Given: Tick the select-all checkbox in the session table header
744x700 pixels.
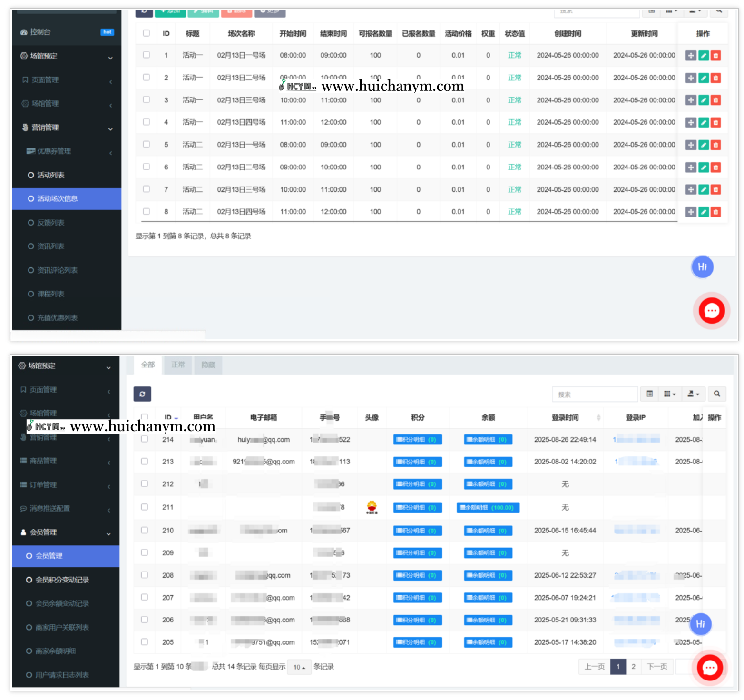Looking at the screenshot, I should pos(146,33).
